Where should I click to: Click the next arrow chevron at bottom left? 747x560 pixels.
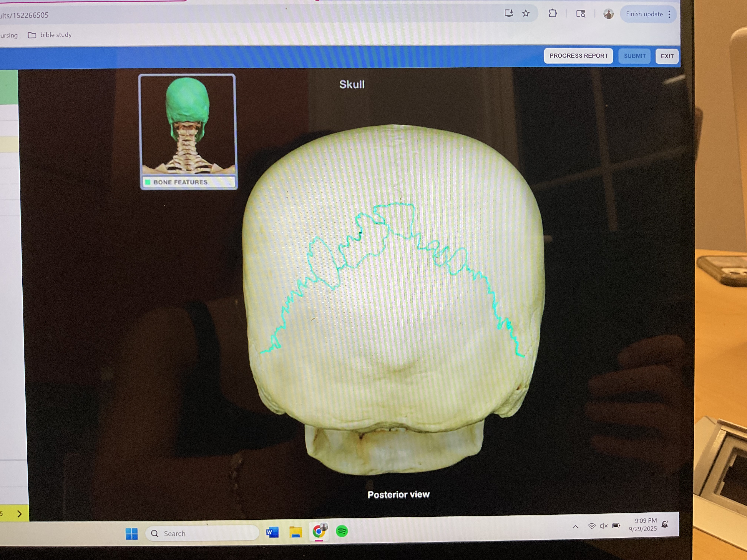tap(19, 514)
